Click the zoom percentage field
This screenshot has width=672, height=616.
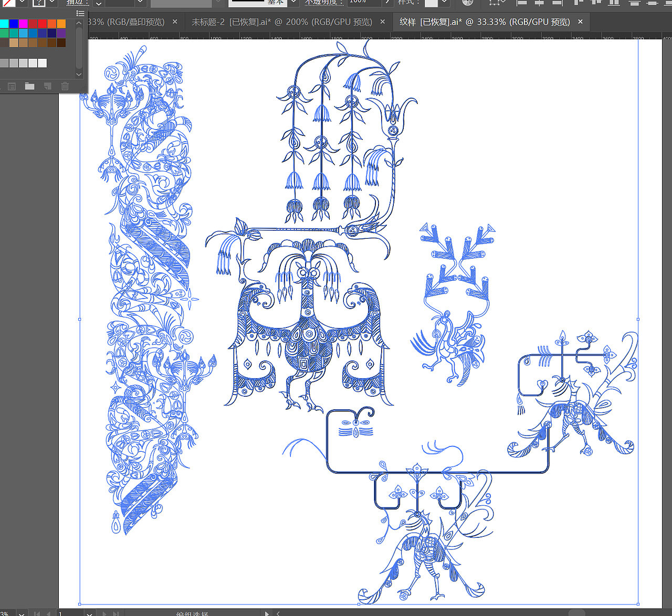7,613
